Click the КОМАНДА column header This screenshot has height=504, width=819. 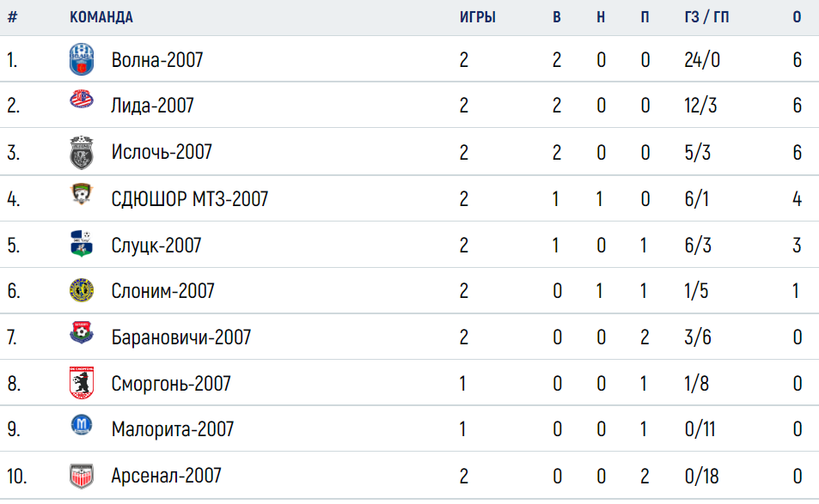pyautogui.click(x=101, y=17)
